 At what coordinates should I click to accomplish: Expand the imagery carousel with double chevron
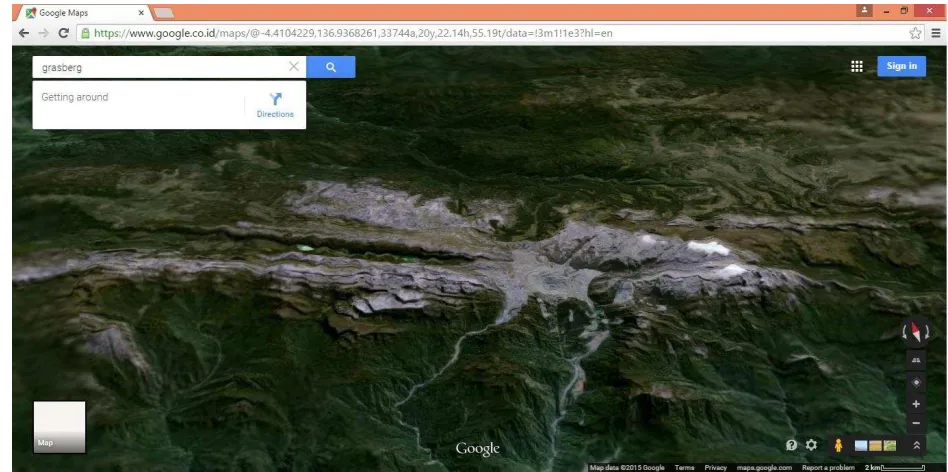click(x=917, y=445)
